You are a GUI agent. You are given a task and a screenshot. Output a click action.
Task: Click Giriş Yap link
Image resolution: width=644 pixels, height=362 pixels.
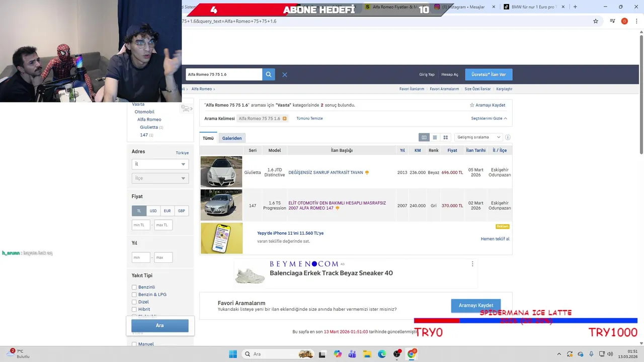[x=427, y=74]
